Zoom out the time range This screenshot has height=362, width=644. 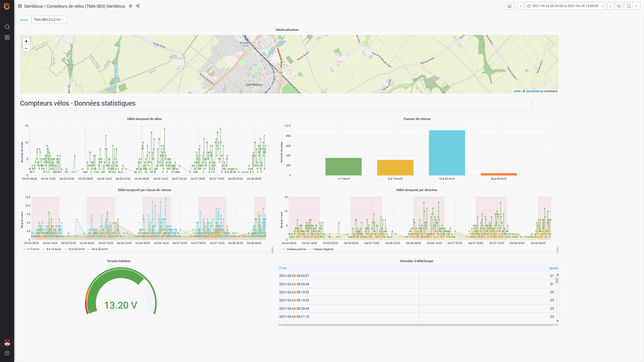click(619, 6)
